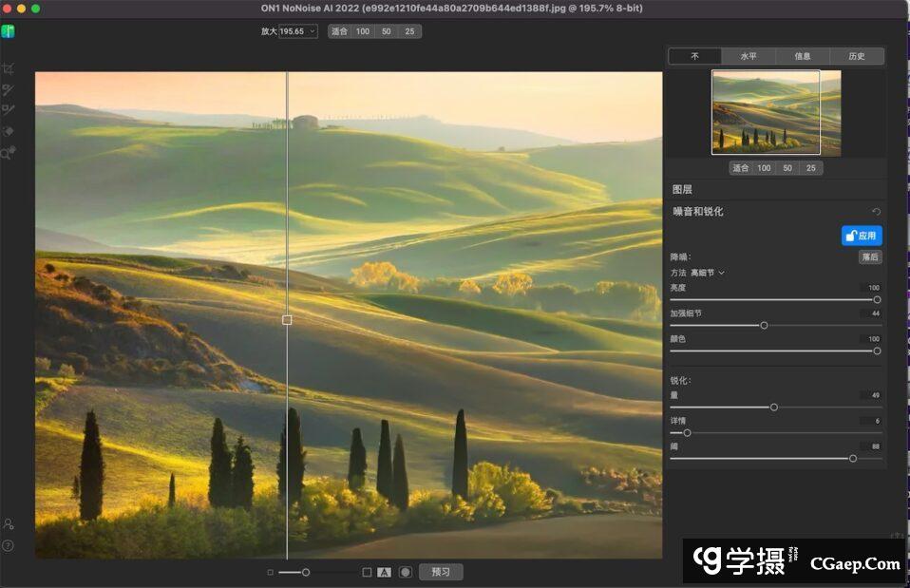Toggle the mask view circle icon
The width and height of the screenshot is (910, 588).
click(x=405, y=572)
